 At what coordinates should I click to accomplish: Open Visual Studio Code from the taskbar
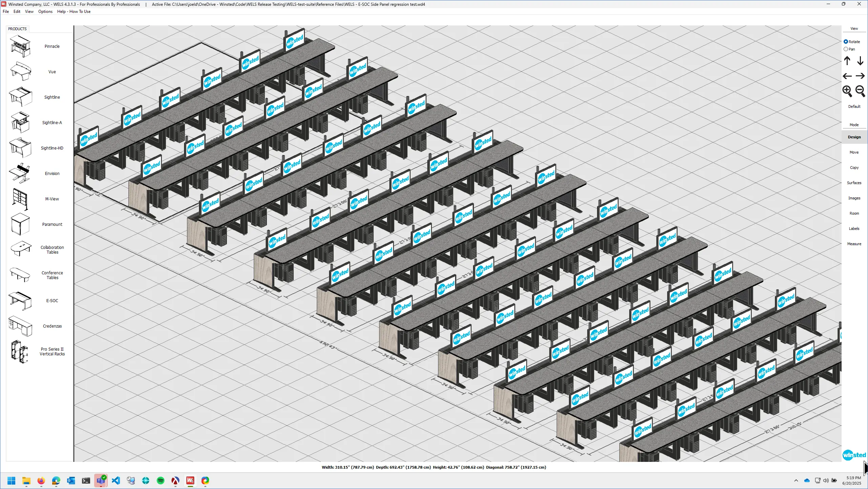click(116, 481)
